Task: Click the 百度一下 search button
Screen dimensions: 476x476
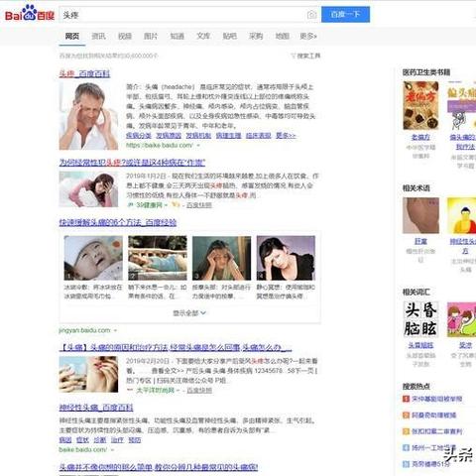Action: point(345,15)
